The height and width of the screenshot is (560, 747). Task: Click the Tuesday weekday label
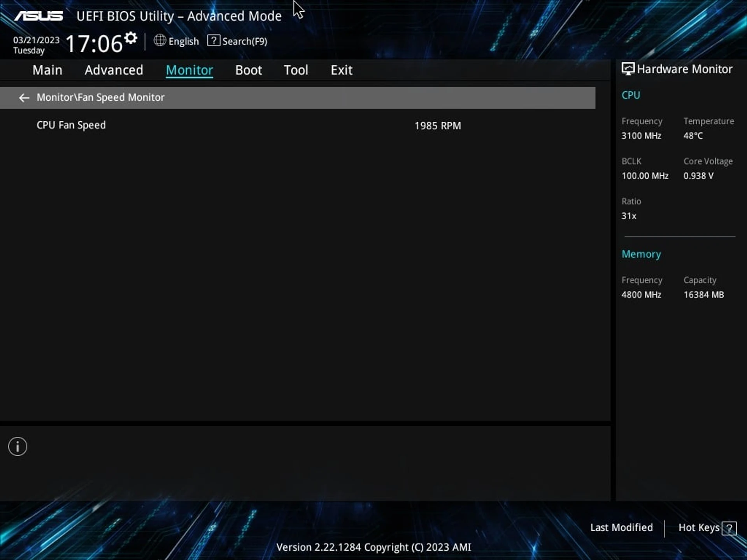pyautogui.click(x=29, y=51)
